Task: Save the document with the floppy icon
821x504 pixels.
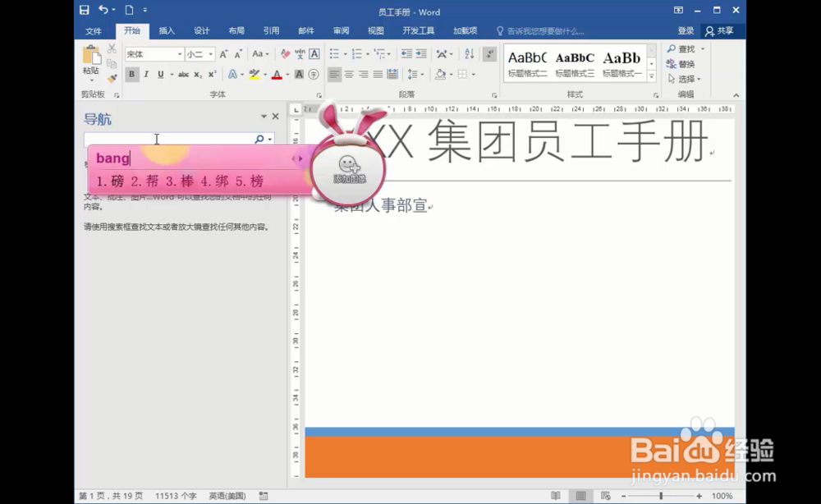Action: (x=85, y=10)
